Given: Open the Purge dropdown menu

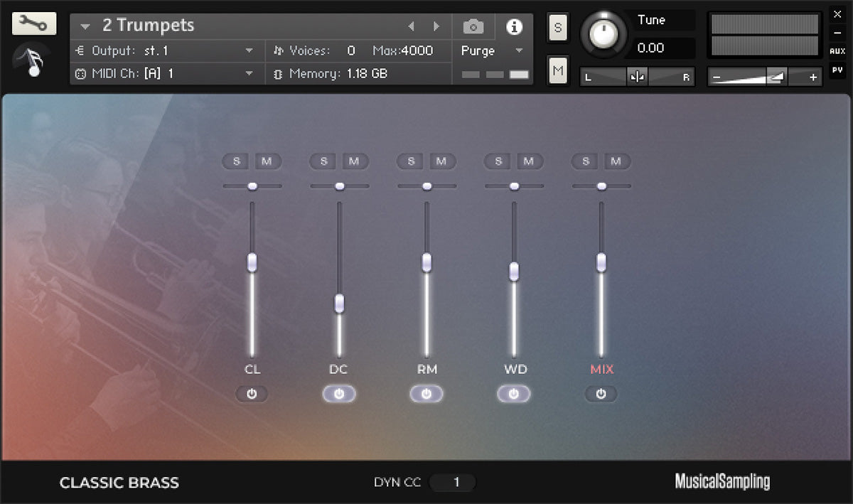Looking at the screenshot, I should [x=492, y=51].
